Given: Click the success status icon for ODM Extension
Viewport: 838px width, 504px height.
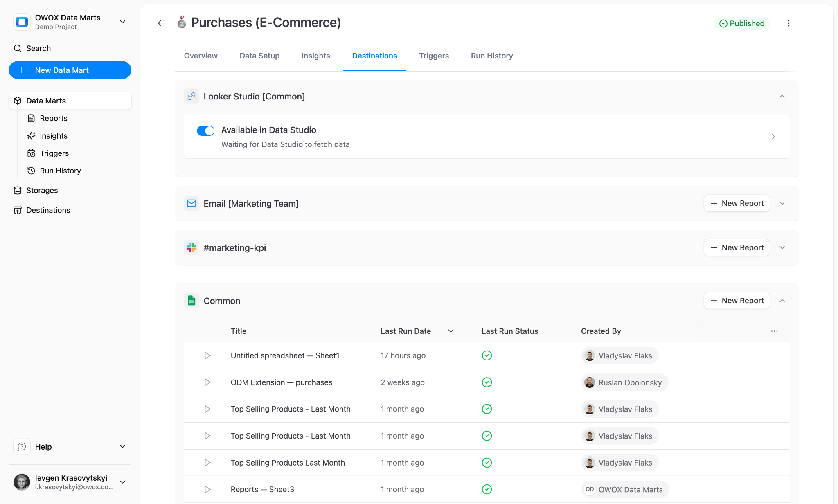Looking at the screenshot, I should tap(487, 382).
